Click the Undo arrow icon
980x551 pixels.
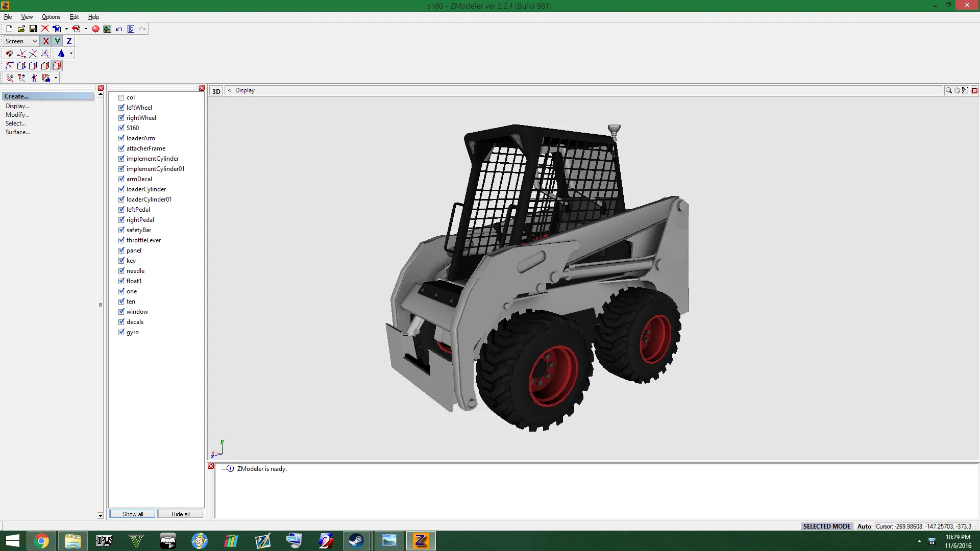tap(119, 29)
